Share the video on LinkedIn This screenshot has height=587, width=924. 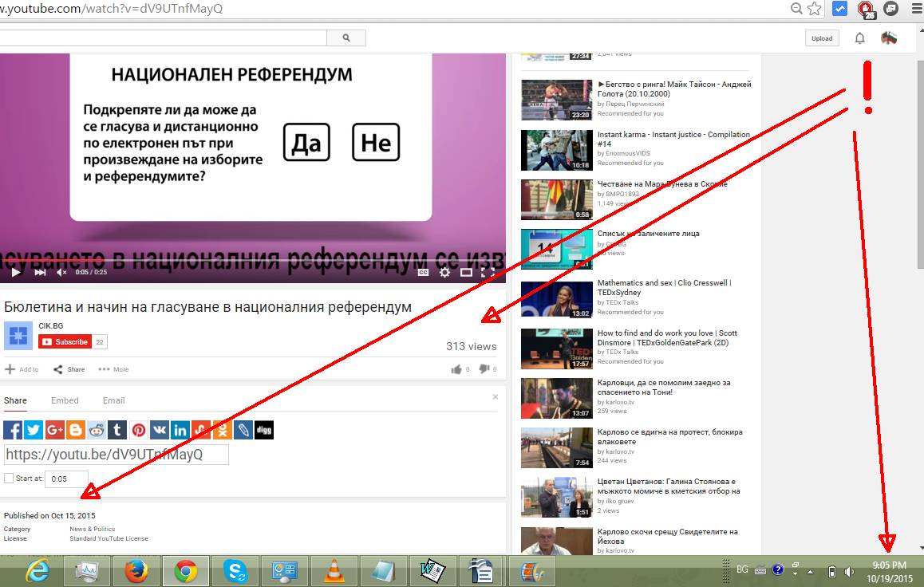180,430
